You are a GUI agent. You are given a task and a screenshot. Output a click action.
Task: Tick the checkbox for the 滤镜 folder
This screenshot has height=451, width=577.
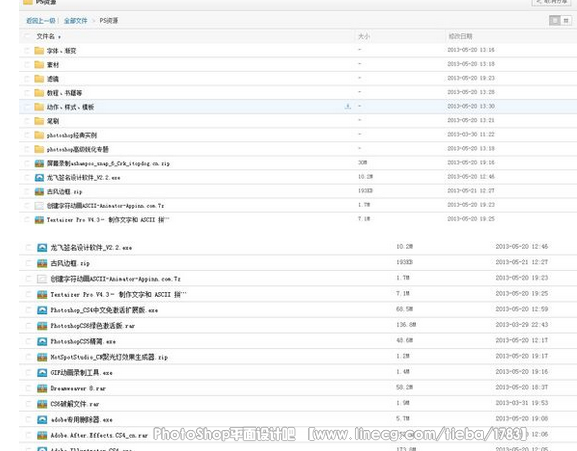[26, 79]
